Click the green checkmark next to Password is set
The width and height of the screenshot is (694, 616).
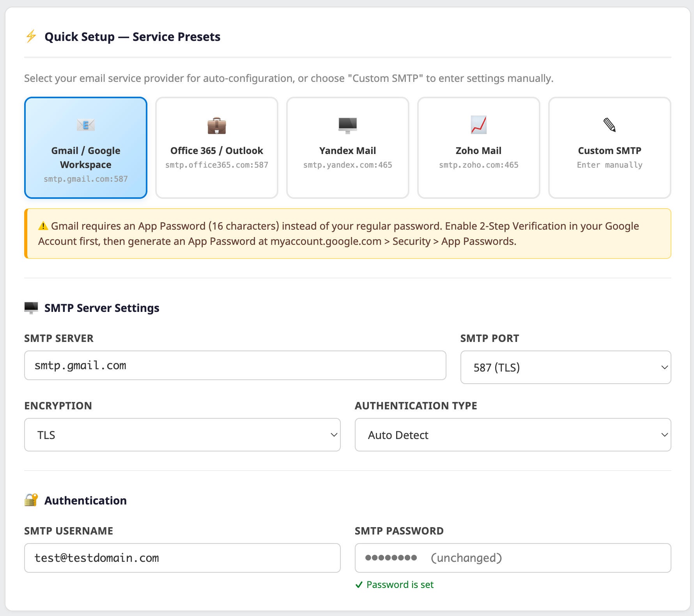pyautogui.click(x=359, y=585)
